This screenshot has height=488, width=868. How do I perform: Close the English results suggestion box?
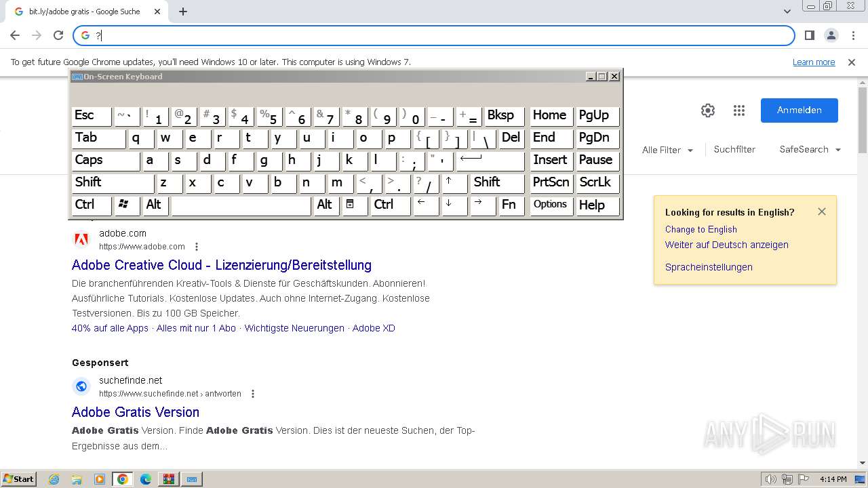pyautogui.click(x=822, y=211)
